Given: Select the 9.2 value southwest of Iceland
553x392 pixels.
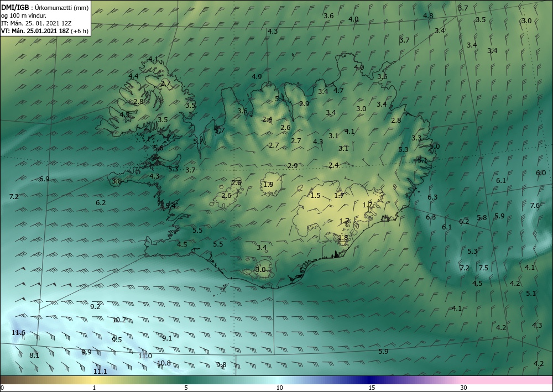Looking at the screenshot, I should click(95, 306).
